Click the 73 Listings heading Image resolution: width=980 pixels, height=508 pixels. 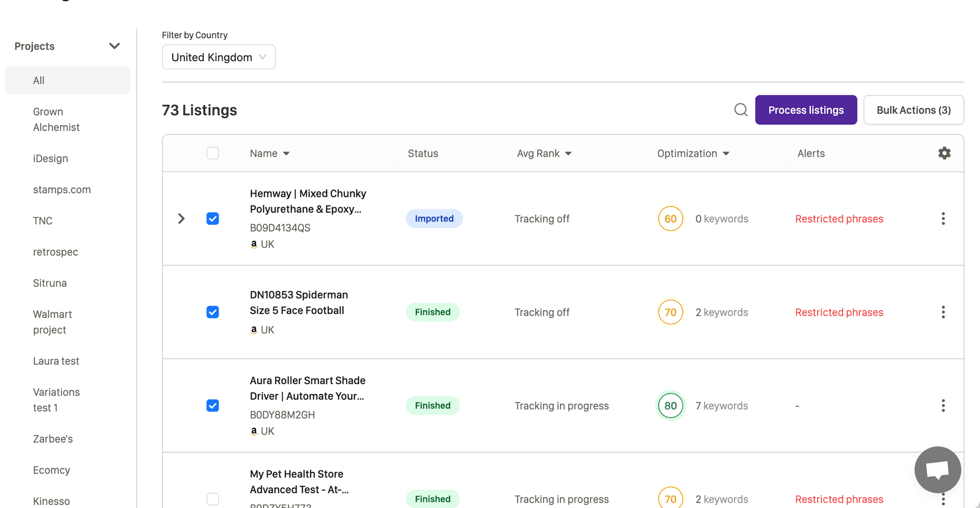click(x=200, y=110)
